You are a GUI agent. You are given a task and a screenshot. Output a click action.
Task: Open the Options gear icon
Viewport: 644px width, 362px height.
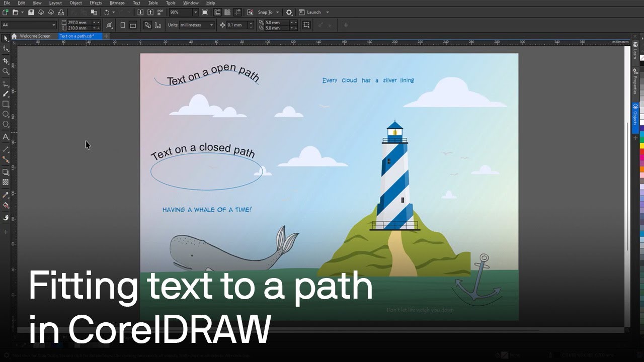click(289, 12)
